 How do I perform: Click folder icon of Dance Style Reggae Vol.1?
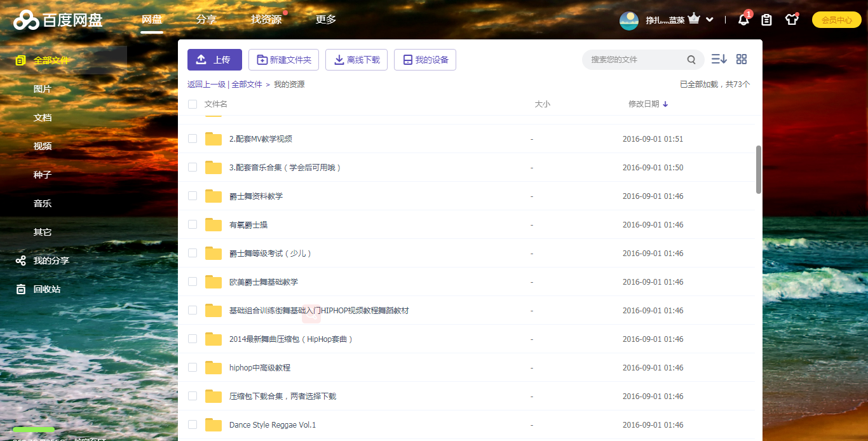pyautogui.click(x=214, y=424)
